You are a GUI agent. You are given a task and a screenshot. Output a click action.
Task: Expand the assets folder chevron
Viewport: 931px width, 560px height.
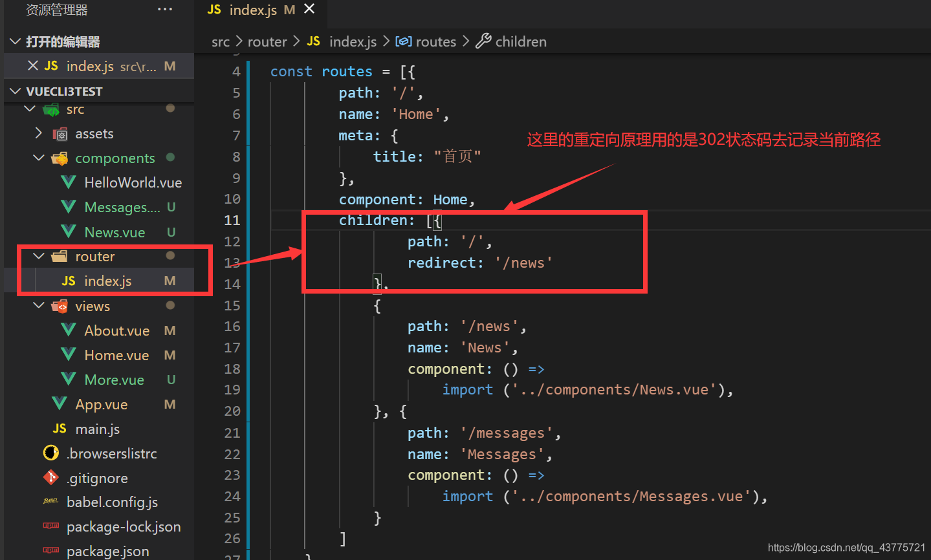(39, 133)
